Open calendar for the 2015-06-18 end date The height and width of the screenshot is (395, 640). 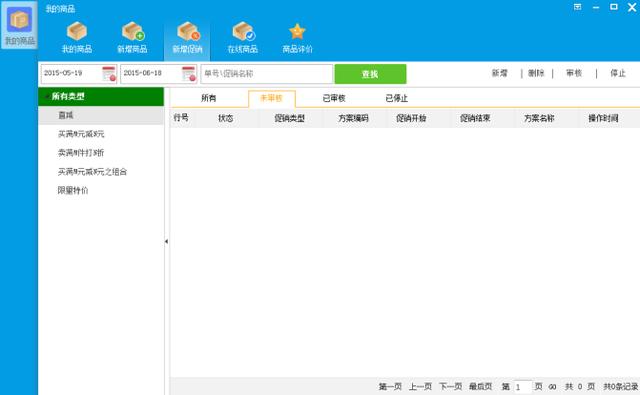coord(189,74)
